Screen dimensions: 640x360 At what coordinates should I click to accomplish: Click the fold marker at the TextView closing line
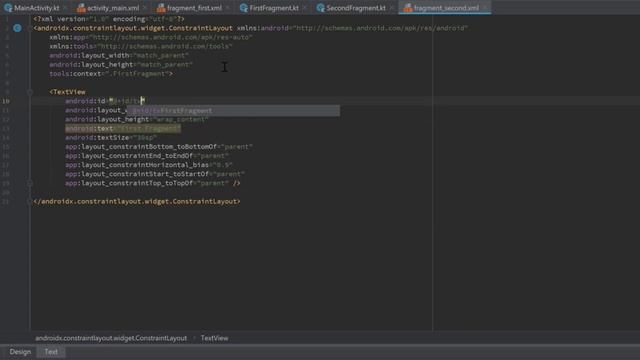(30, 183)
